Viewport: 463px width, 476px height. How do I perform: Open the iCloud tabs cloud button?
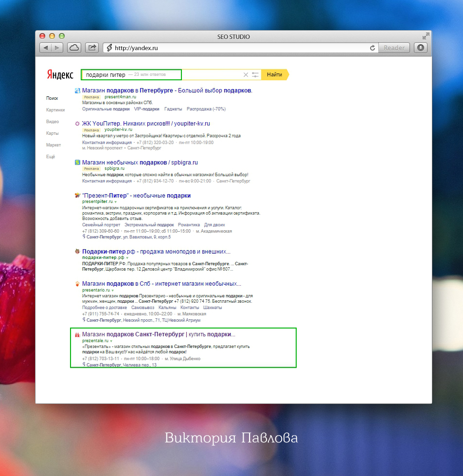pos(74,48)
